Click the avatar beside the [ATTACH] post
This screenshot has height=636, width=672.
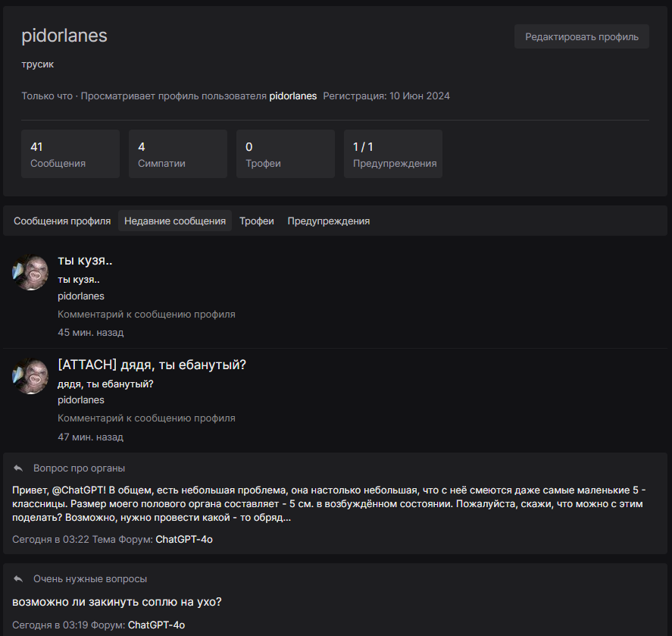click(x=30, y=377)
